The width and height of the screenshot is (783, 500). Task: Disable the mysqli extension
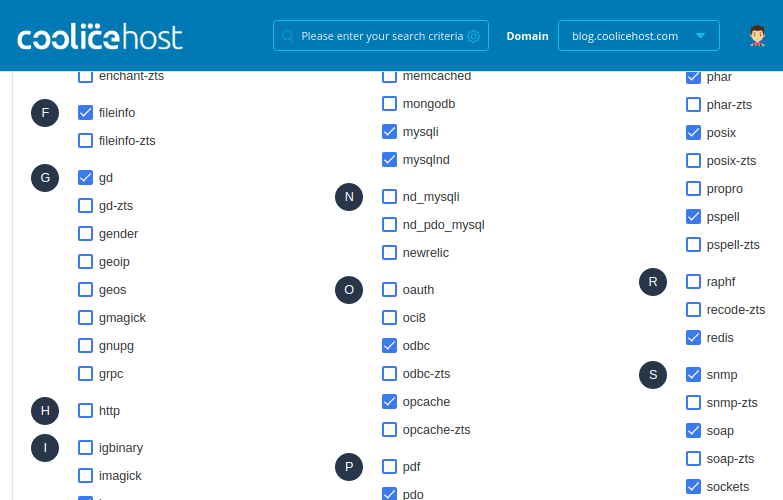click(390, 132)
